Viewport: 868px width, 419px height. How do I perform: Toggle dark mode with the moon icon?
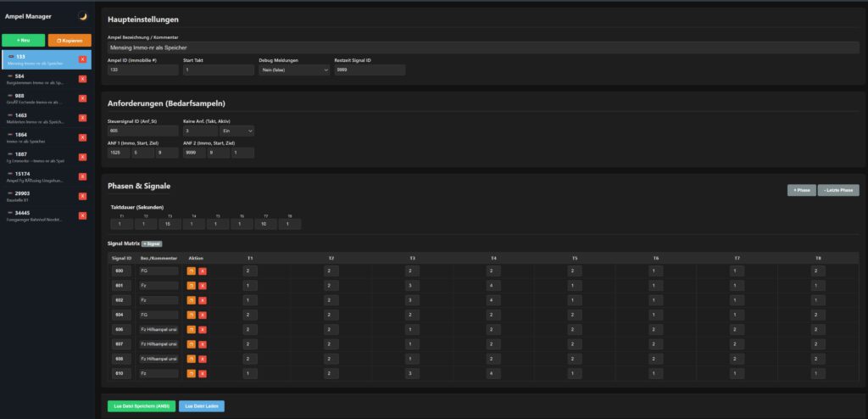(83, 16)
